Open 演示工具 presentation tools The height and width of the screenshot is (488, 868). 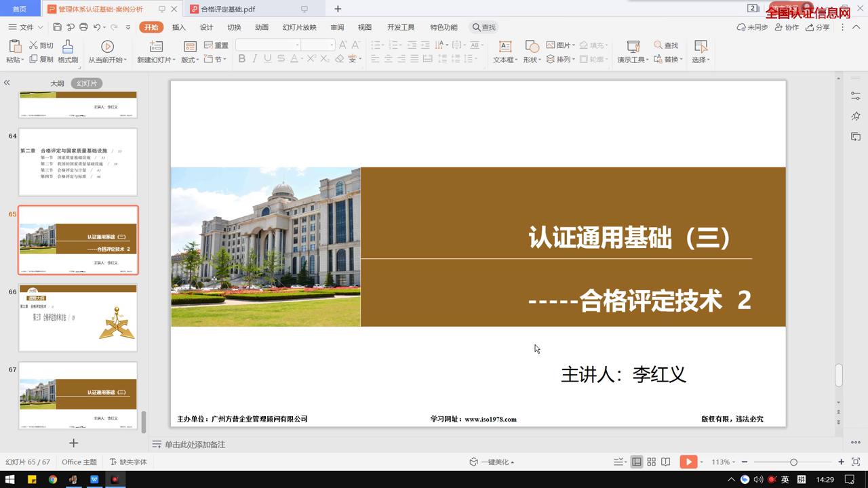tap(633, 52)
